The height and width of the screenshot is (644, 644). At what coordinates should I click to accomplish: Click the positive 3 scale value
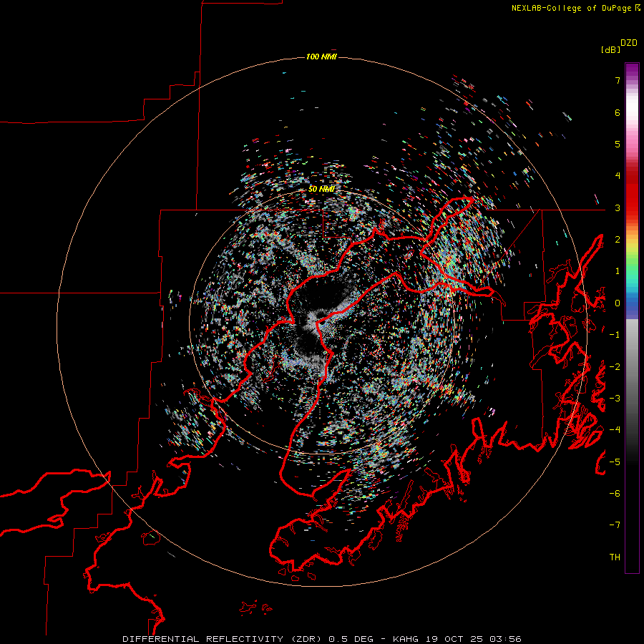click(618, 208)
